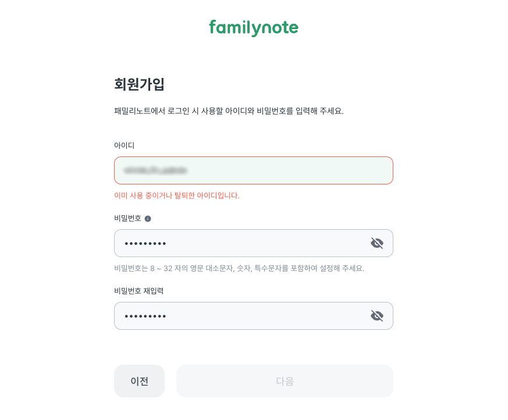Click the 회원가입 heading
Viewport: 508px width, 420px height.
139,84
